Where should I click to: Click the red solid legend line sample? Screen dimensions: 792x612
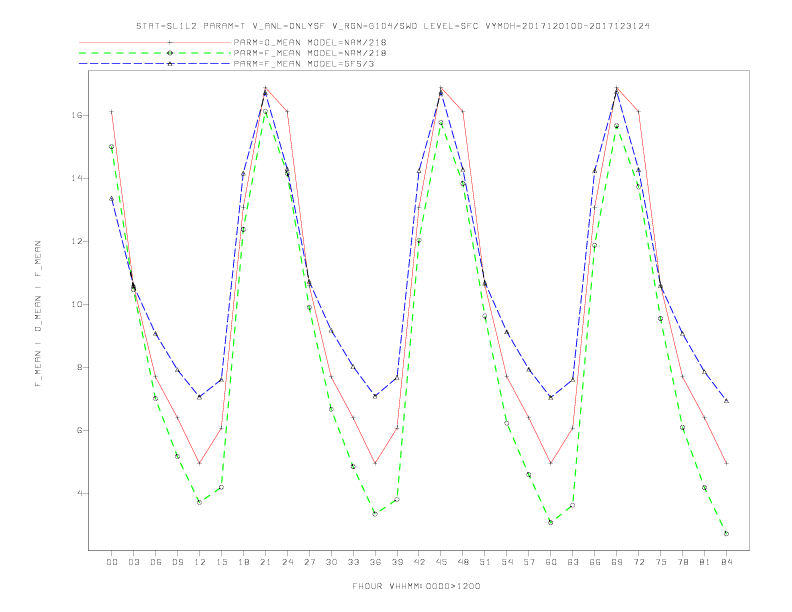[155, 42]
